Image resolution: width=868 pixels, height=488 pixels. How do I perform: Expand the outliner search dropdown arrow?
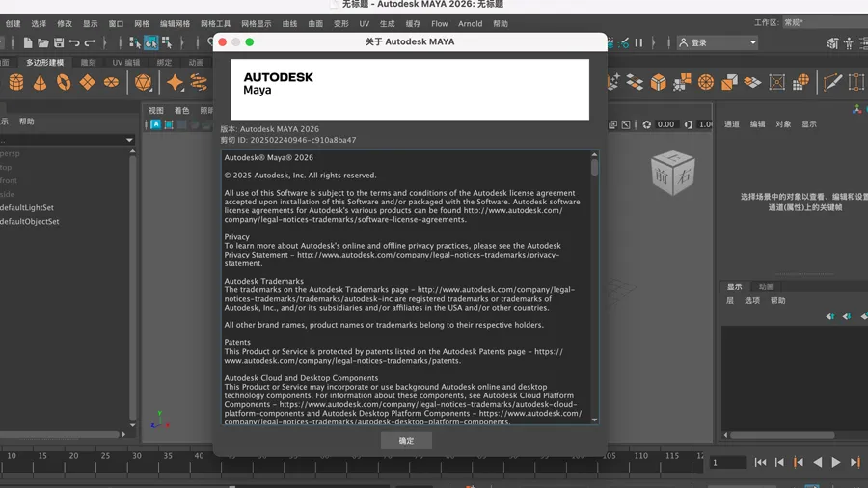[x=129, y=140]
